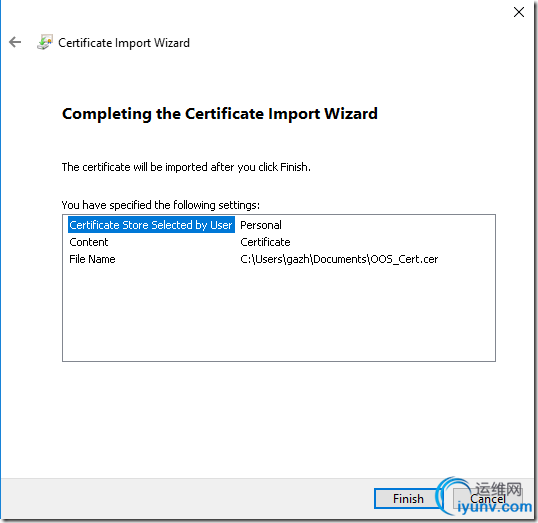Click the 'Certificate' content value
This screenshot has width=538, height=523.
point(265,242)
